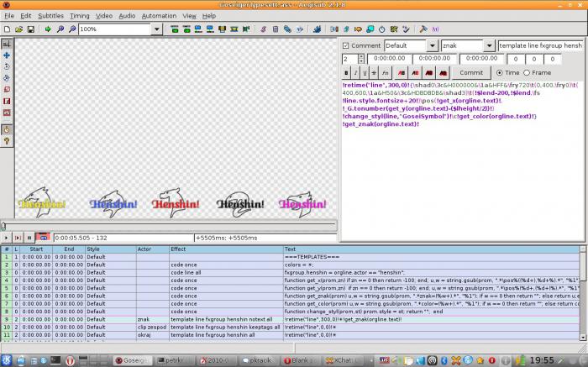Select the vector clip tool

[x=7, y=113]
